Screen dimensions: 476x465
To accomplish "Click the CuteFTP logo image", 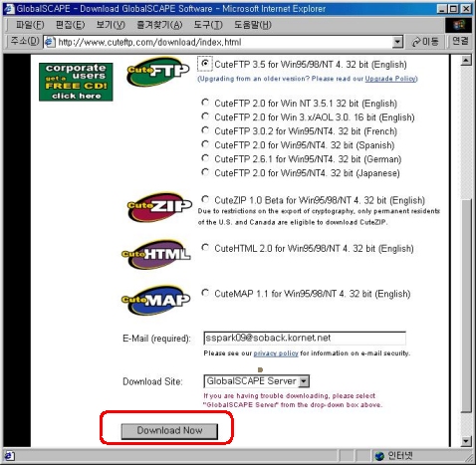I will tap(158, 72).
